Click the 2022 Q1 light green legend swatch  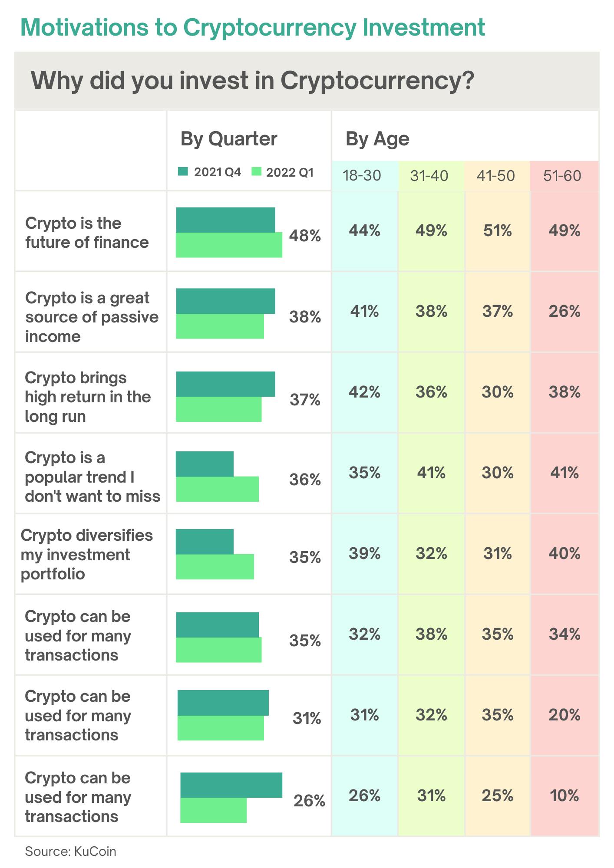pyautogui.click(x=257, y=171)
